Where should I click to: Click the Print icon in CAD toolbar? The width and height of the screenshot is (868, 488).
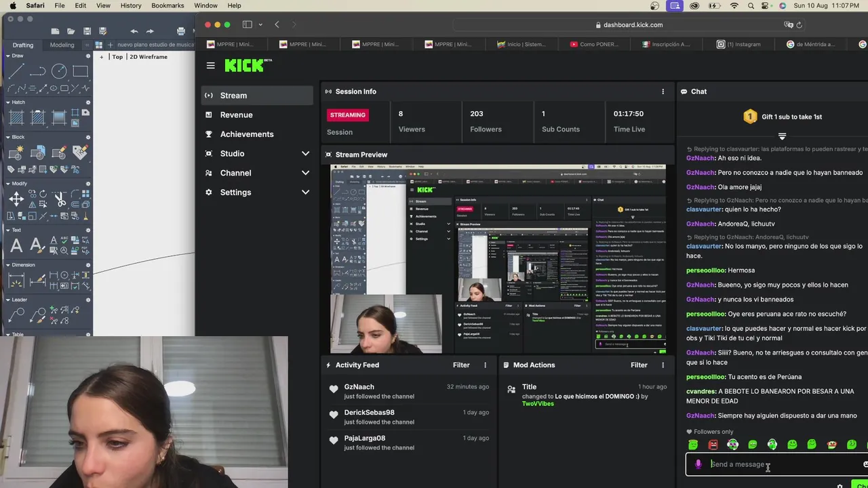coord(180,31)
